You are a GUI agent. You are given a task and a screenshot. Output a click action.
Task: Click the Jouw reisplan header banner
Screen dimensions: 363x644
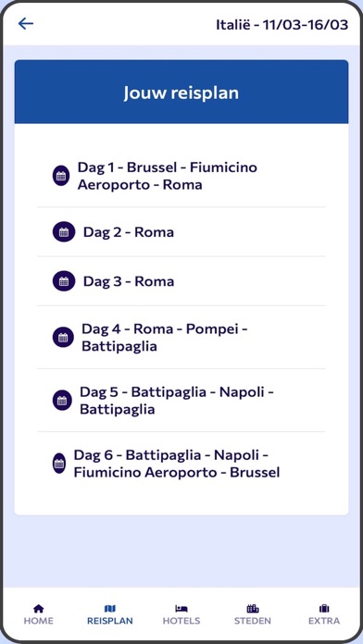[x=181, y=92]
